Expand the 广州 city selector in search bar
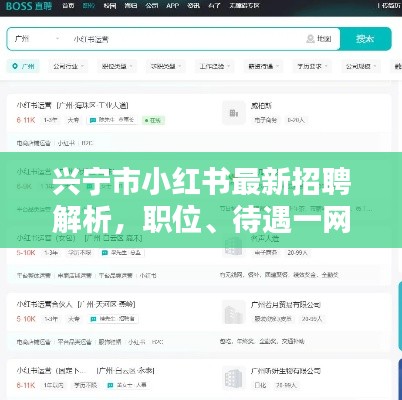 click(x=37, y=39)
